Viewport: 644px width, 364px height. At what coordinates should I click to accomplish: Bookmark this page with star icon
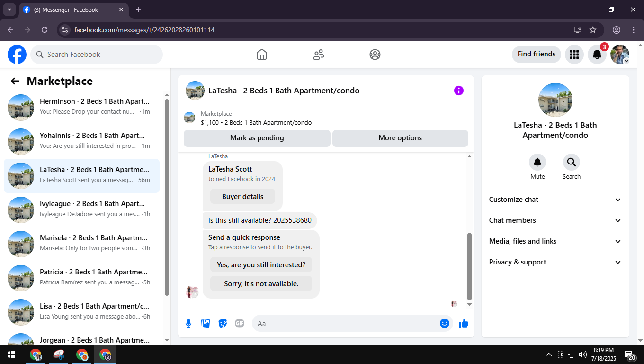click(x=593, y=30)
